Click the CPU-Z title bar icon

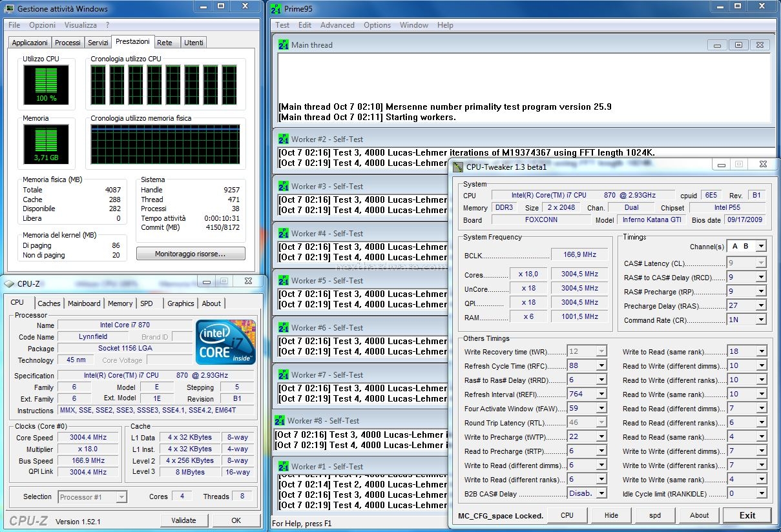pyautogui.click(x=9, y=283)
